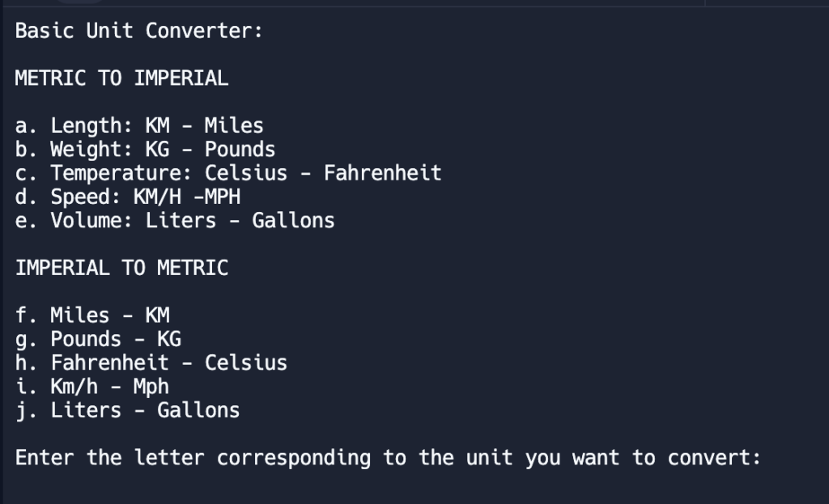Click option c. Temperature line
Screen dimensions: 829x504
[227, 173]
